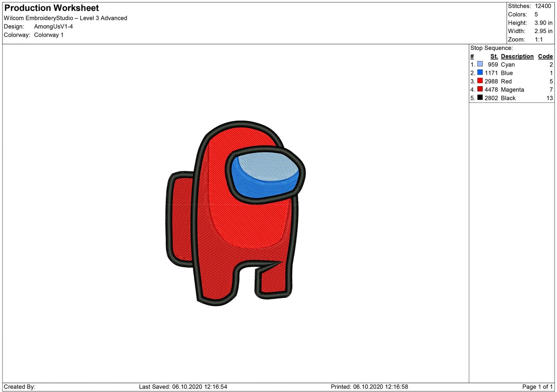
Task: Select the 'Production Worksheet' title
Action: pyautogui.click(x=52, y=8)
